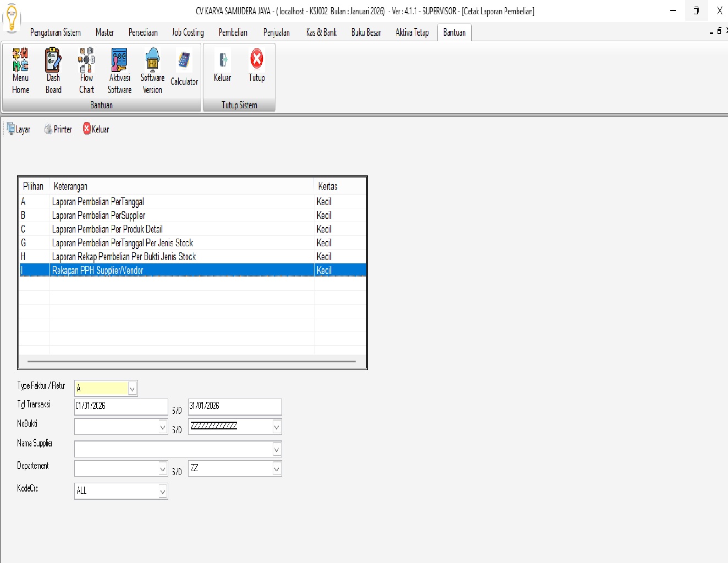Launch the Flow Chart tool

(x=86, y=70)
